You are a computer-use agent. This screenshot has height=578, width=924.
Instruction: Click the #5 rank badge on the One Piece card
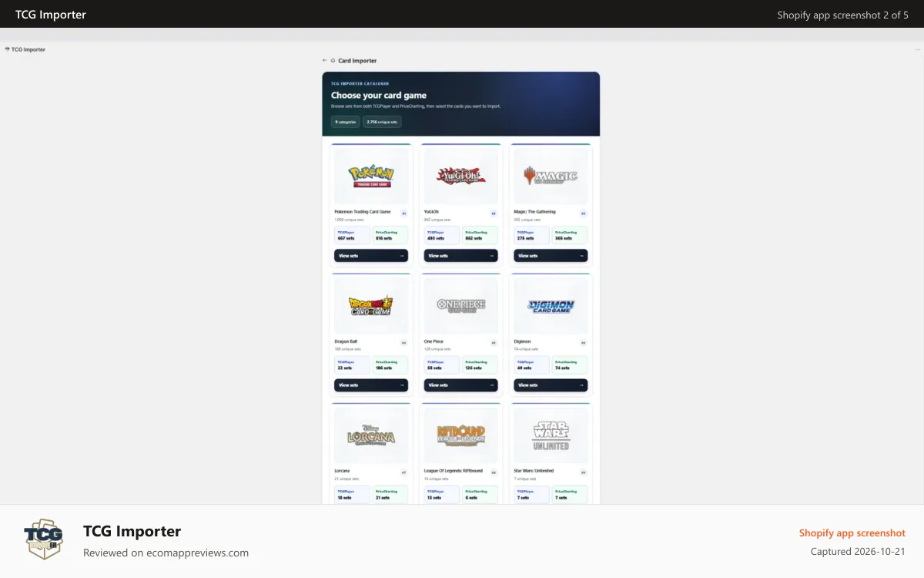494,343
